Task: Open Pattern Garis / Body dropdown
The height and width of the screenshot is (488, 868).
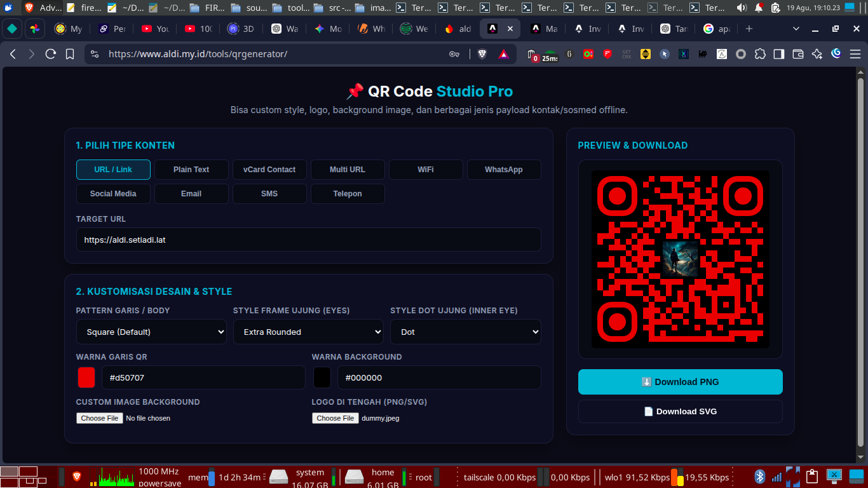Action: click(151, 332)
